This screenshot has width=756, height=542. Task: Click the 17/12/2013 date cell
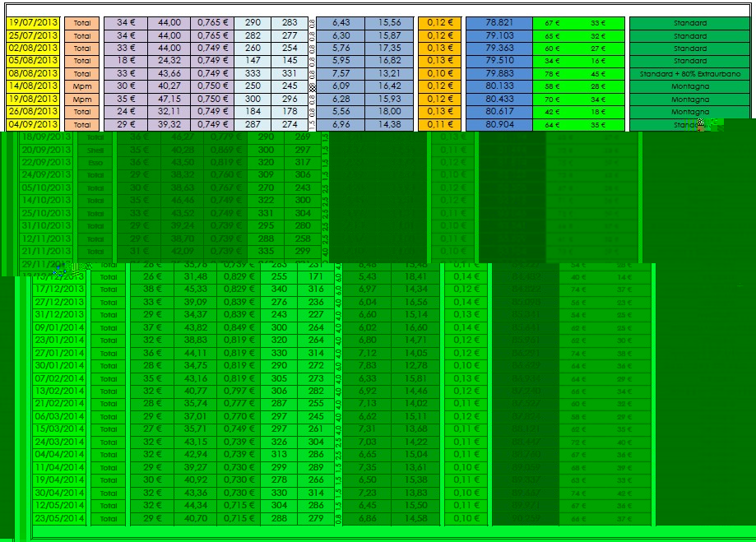(x=59, y=290)
